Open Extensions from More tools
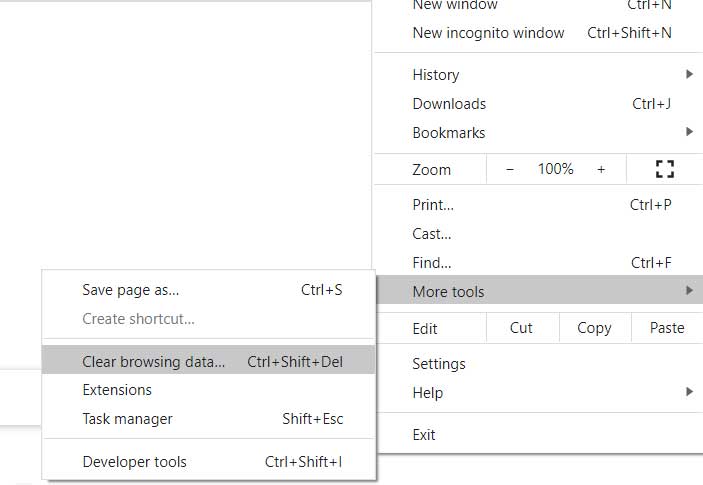The image size is (703, 485). [x=208, y=390]
